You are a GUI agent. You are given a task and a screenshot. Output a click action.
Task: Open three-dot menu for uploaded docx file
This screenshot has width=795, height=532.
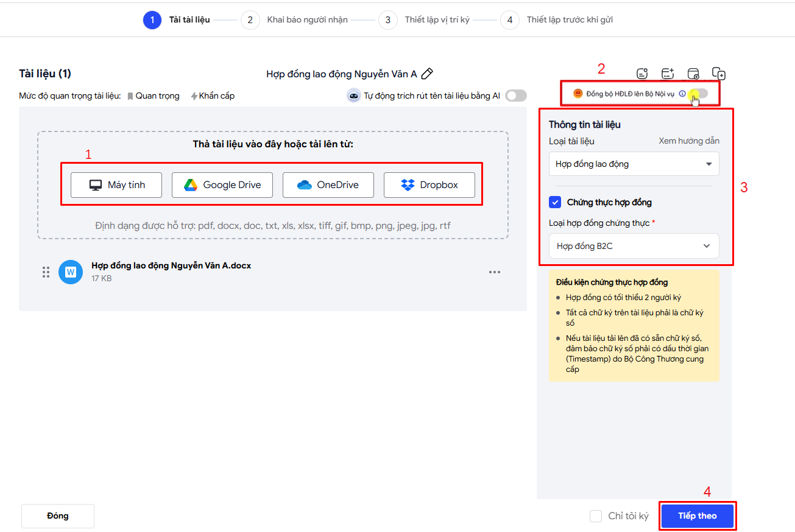coord(495,272)
